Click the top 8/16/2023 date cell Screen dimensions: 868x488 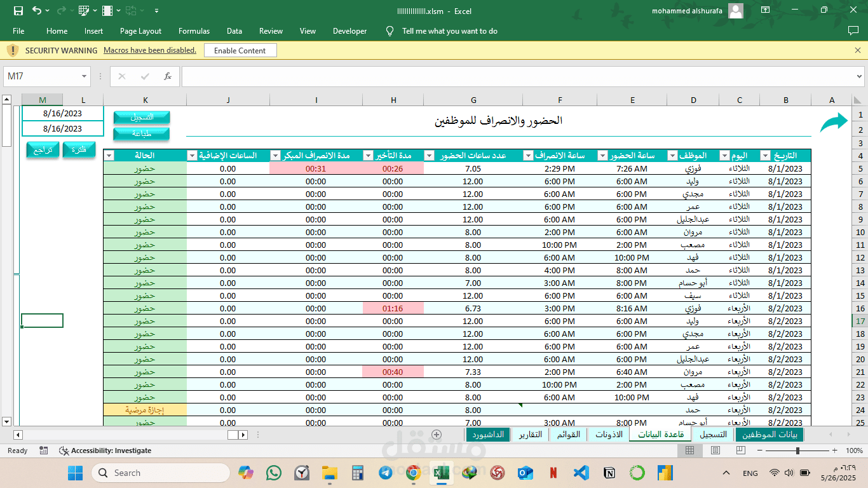62,113
